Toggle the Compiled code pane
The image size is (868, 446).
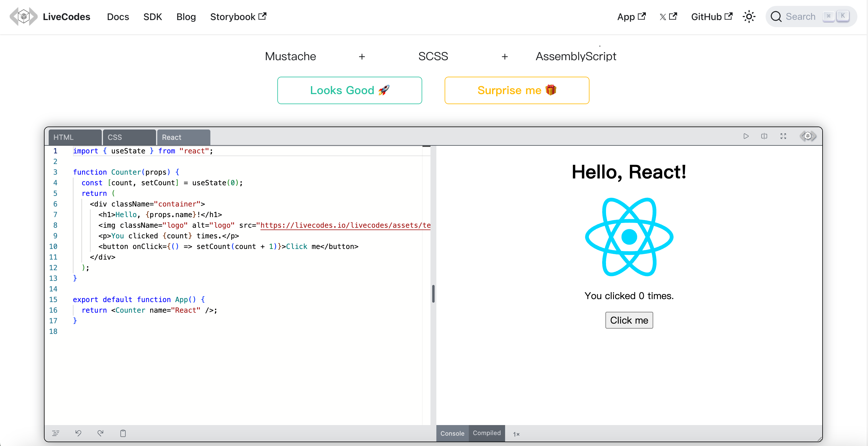(x=486, y=433)
